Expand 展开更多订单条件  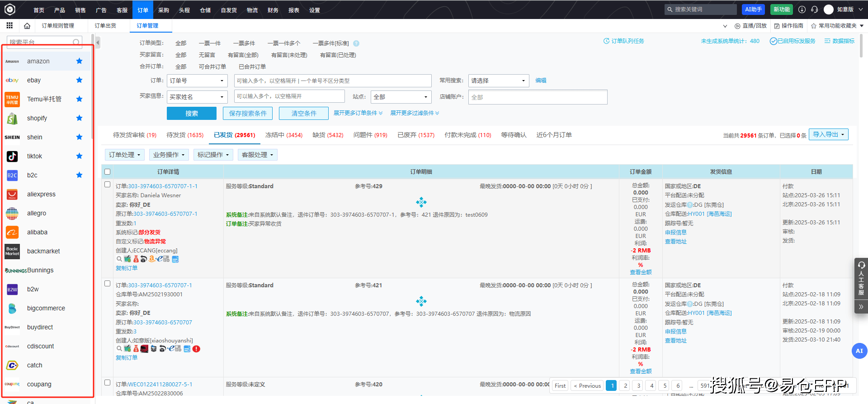pyautogui.click(x=358, y=113)
